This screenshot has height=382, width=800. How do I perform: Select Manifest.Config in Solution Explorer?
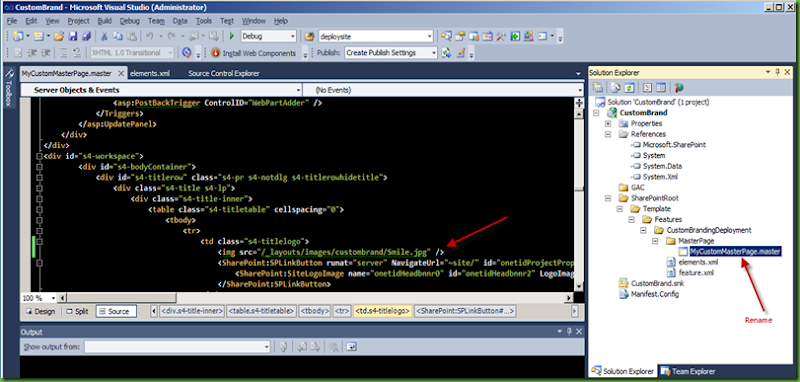[655, 294]
